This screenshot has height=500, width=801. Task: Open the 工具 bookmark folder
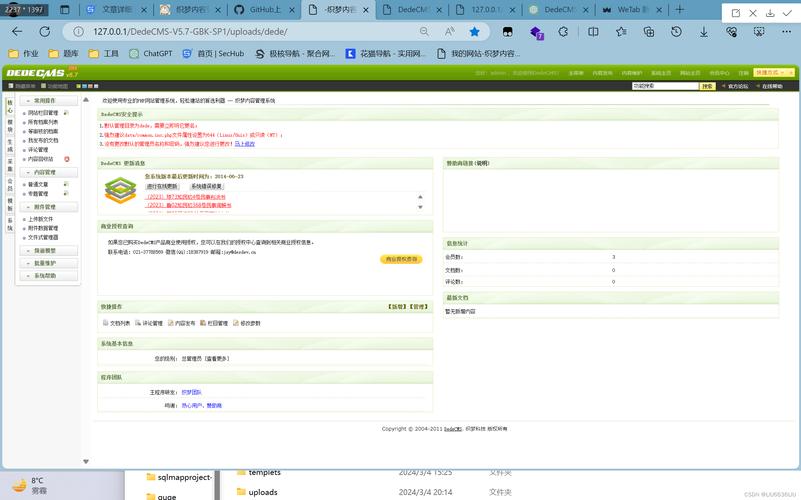pos(104,53)
